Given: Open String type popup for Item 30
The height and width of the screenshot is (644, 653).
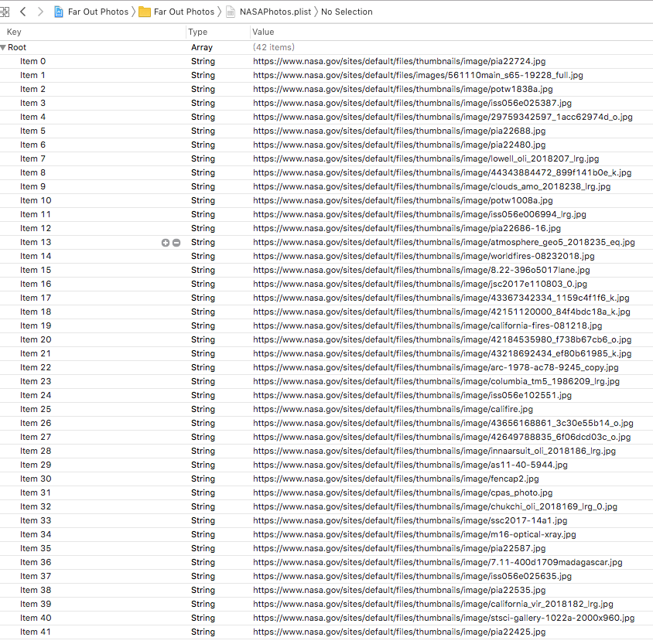Looking at the screenshot, I should 203,479.
